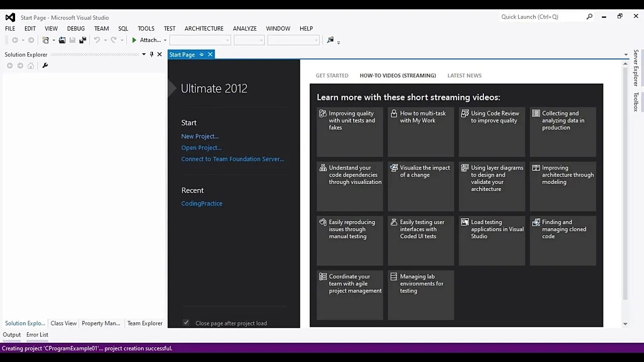Click icon on 'Collecting and analyzing data' tile
Screen dimensions: 644x362
pyautogui.click(x=536, y=114)
